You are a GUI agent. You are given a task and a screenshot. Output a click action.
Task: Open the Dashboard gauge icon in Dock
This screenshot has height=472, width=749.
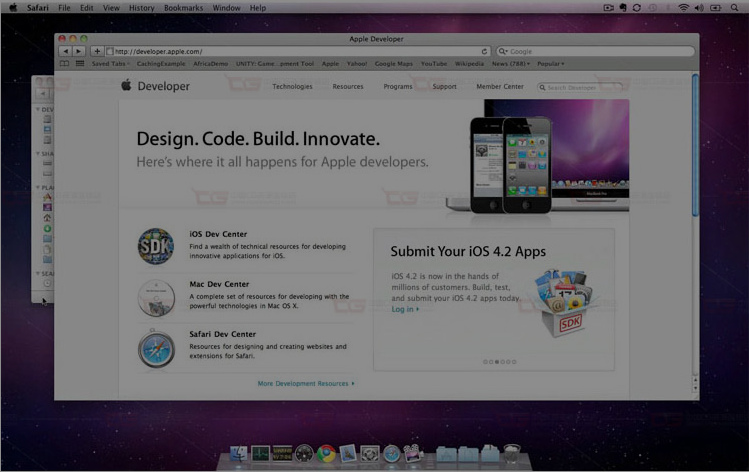coord(304,453)
